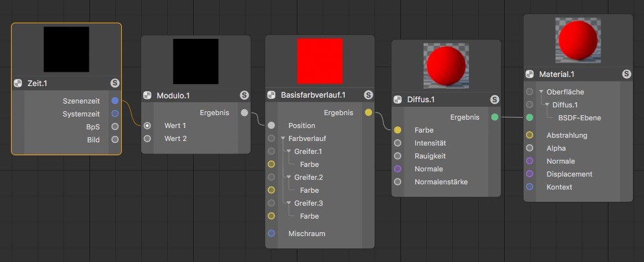Select the Material.1 node title

557,74
